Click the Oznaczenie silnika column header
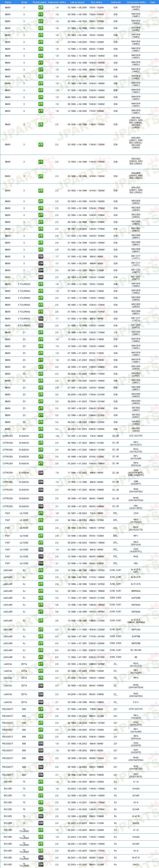The image size is (159, 868). [136, 2]
